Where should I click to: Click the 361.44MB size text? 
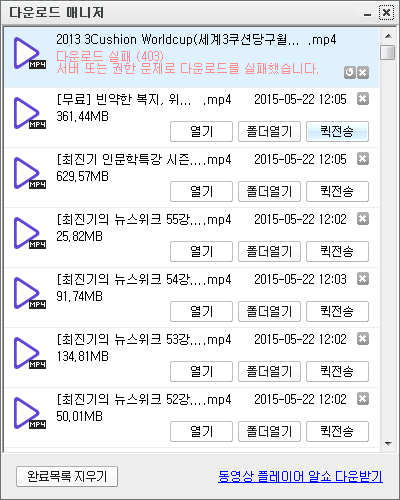(x=82, y=116)
